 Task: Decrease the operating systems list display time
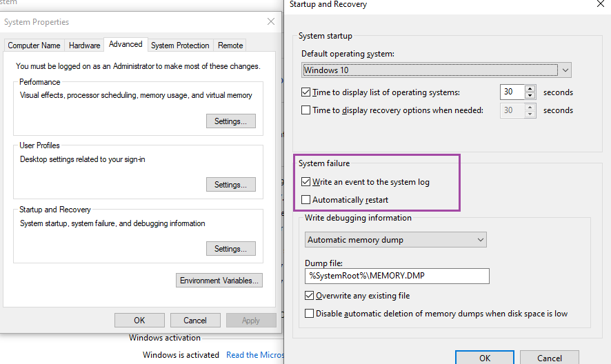click(530, 96)
